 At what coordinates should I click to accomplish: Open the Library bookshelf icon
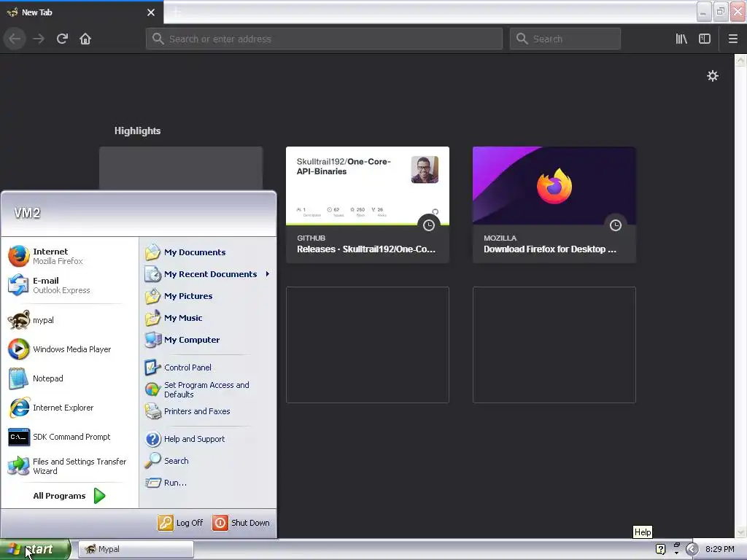681,39
